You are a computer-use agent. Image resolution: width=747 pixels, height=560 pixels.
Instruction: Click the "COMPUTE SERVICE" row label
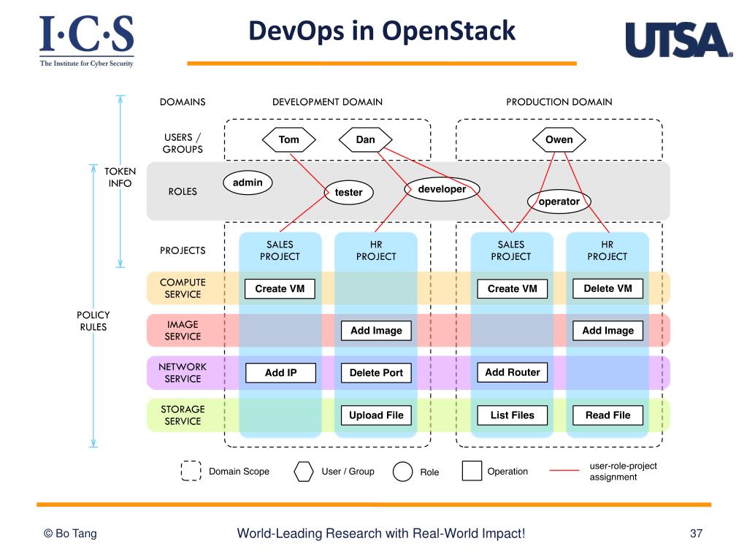pyautogui.click(x=183, y=288)
